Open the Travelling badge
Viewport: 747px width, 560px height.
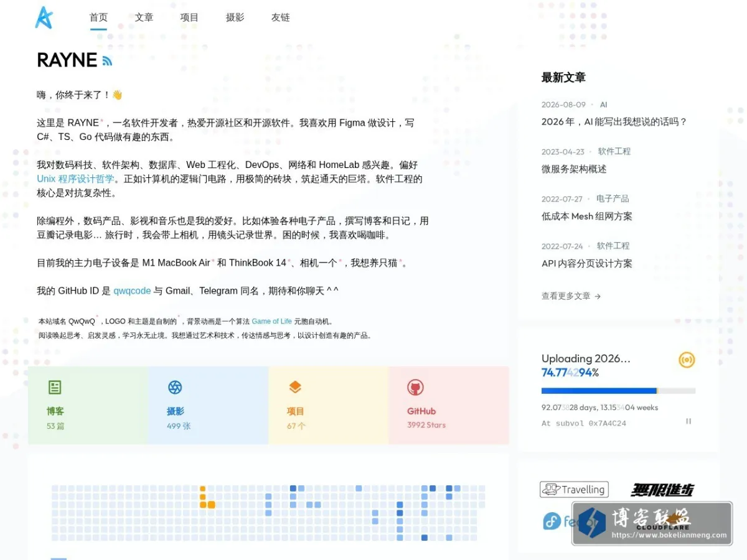tap(574, 490)
